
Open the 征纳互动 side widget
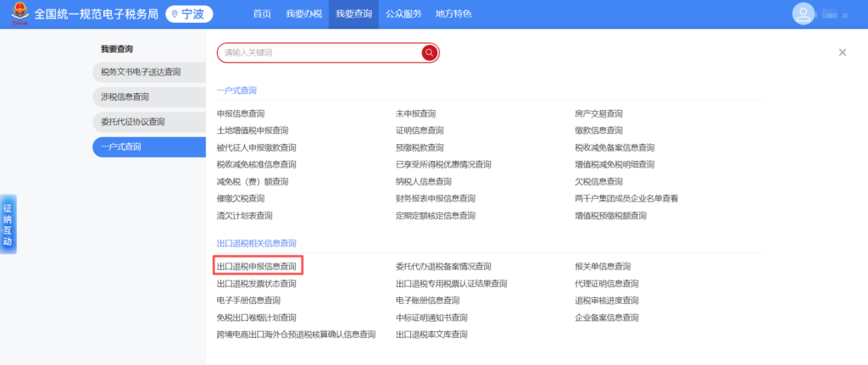tap(8, 224)
